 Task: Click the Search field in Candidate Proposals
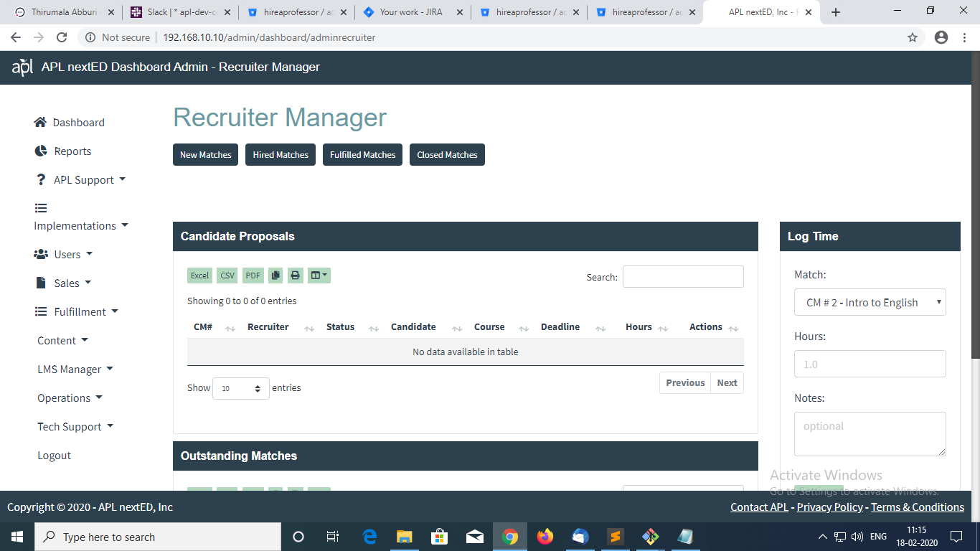click(683, 277)
